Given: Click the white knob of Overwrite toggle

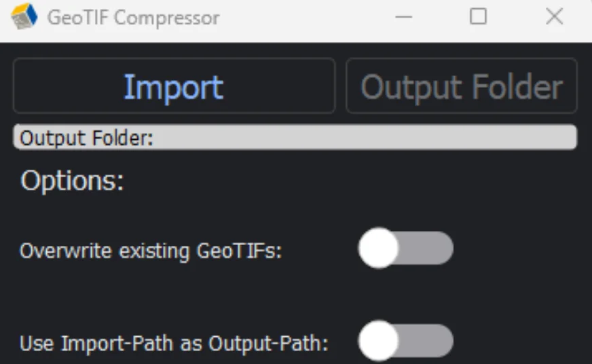Looking at the screenshot, I should (x=378, y=248).
